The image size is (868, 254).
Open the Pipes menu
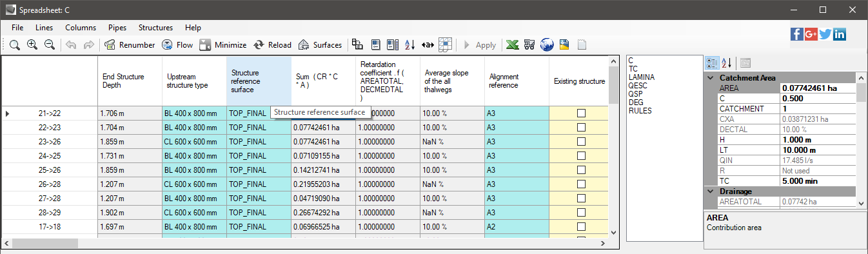pyautogui.click(x=117, y=28)
